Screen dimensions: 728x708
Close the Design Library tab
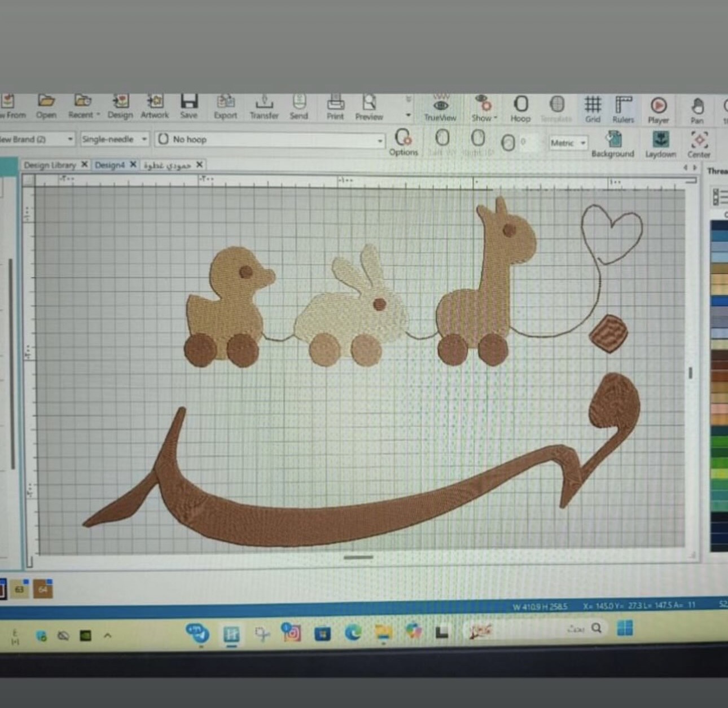[x=84, y=164]
